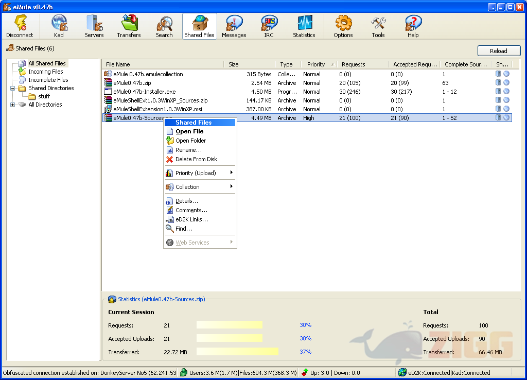Choose eD2K Links menu entry
The width and height of the screenshot is (527, 380).
coord(200,219)
